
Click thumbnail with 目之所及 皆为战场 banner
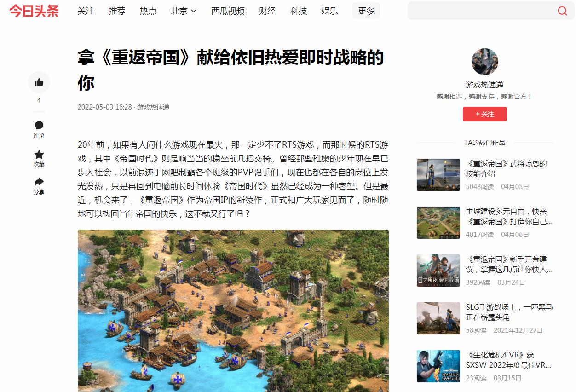pos(438,271)
